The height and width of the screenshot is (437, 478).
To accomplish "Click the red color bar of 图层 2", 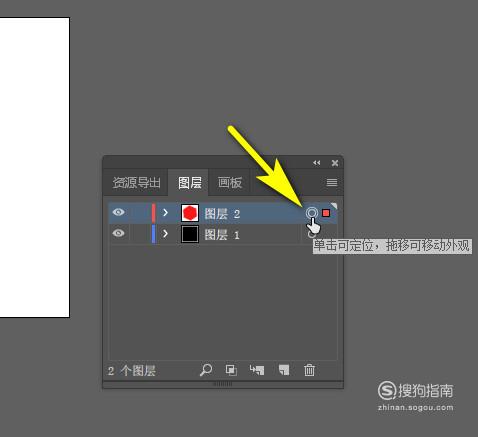I will tap(154, 213).
